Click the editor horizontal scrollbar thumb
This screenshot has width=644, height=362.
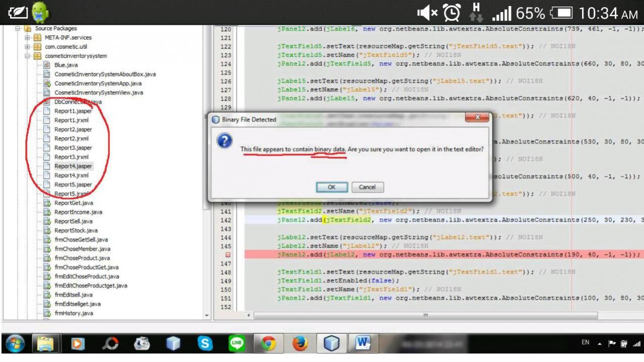click(426, 315)
